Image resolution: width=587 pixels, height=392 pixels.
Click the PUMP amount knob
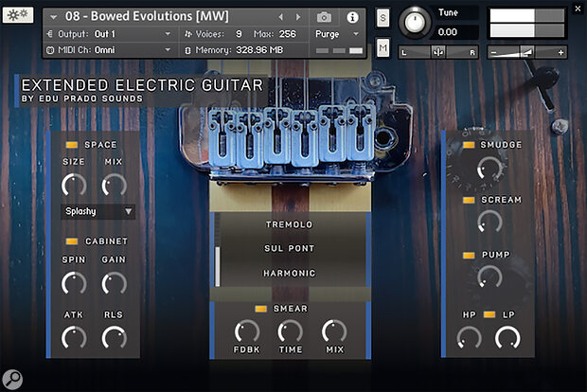(x=489, y=277)
